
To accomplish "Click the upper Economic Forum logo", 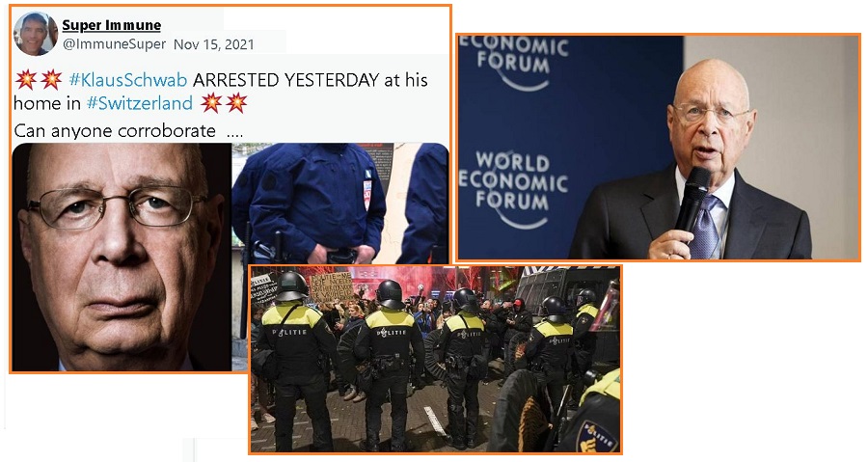I will (x=514, y=62).
